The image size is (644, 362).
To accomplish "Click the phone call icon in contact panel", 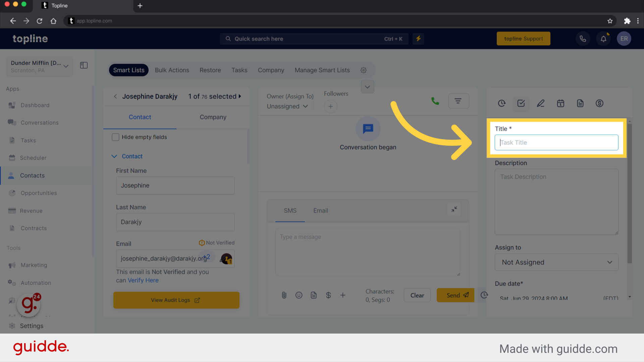I will 435,101.
